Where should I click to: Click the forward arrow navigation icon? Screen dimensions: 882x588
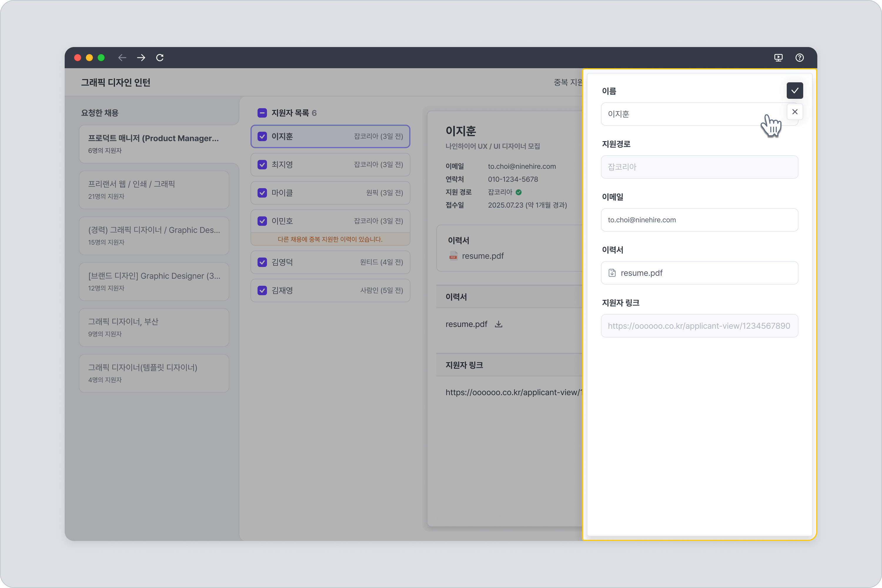pos(141,57)
